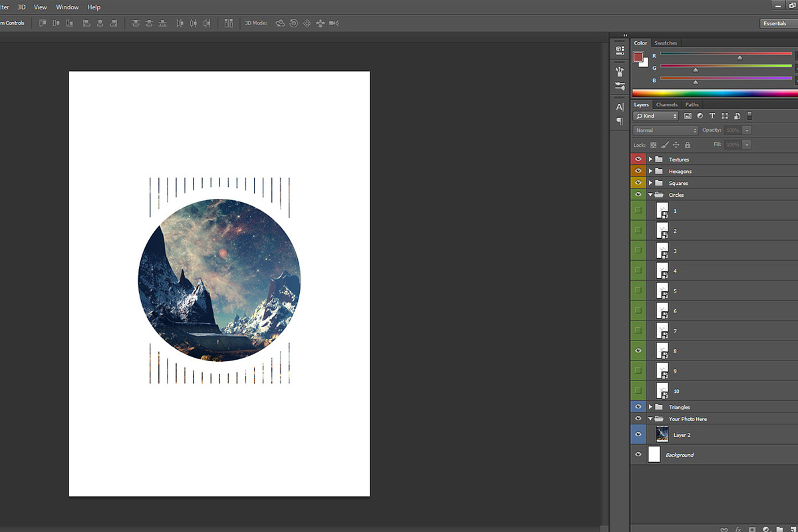Select the 3D scale camera icon
Viewport: 798px width, 532px height.
click(334, 23)
